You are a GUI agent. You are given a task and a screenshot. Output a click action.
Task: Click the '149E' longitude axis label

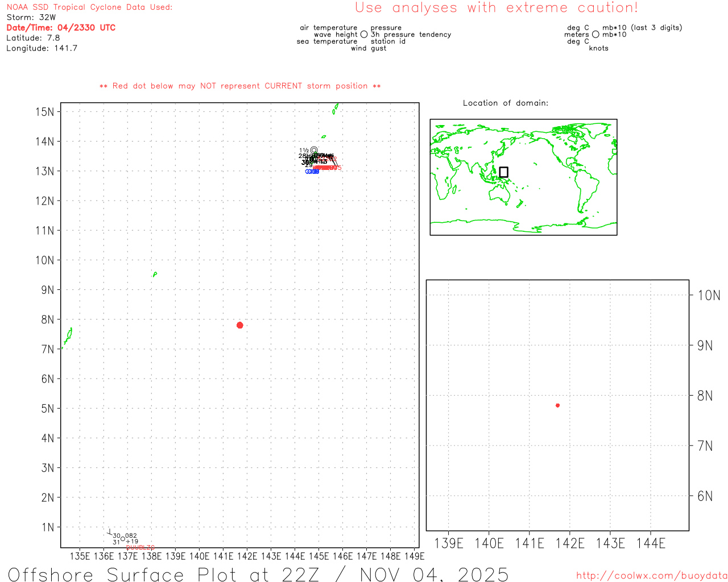click(414, 556)
